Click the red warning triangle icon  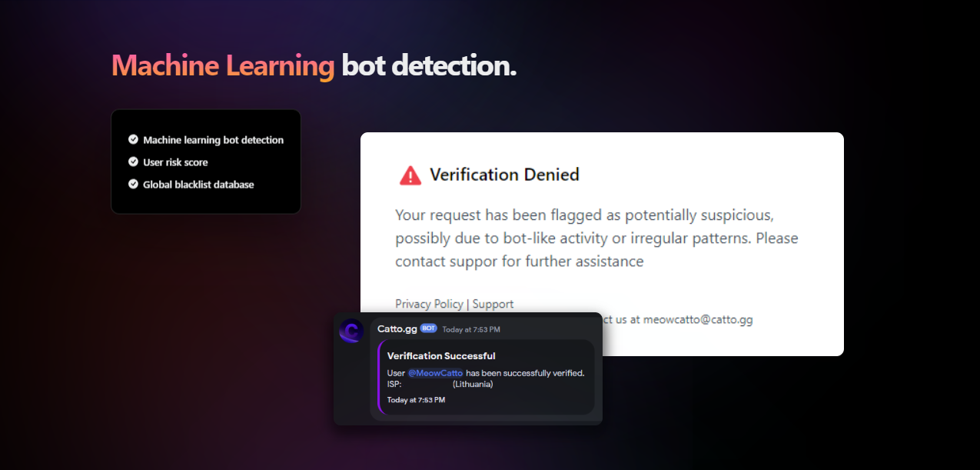coord(410,175)
